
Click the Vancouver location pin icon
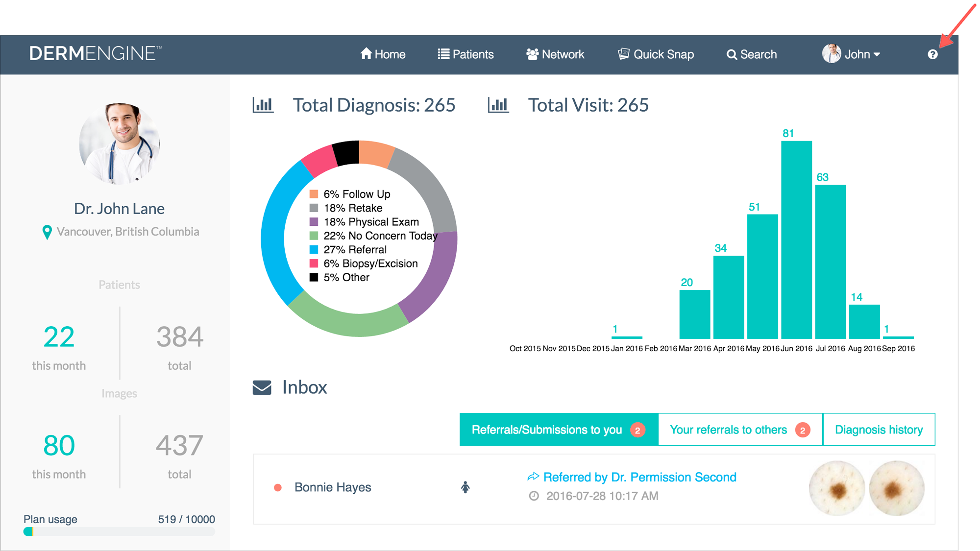pyautogui.click(x=47, y=232)
